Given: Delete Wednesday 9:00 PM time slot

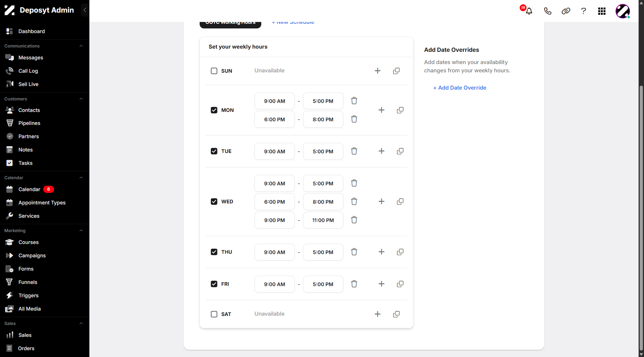Looking at the screenshot, I should point(354,220).
